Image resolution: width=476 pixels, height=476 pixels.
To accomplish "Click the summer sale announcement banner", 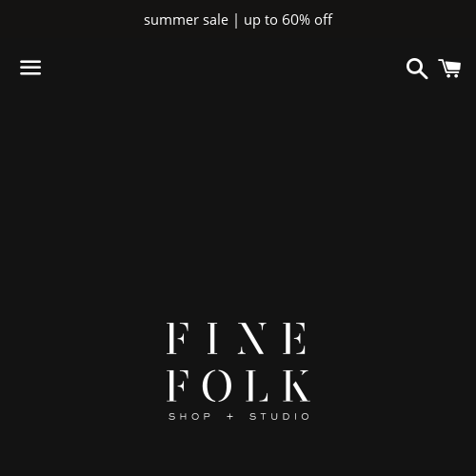I will point(238,20).
